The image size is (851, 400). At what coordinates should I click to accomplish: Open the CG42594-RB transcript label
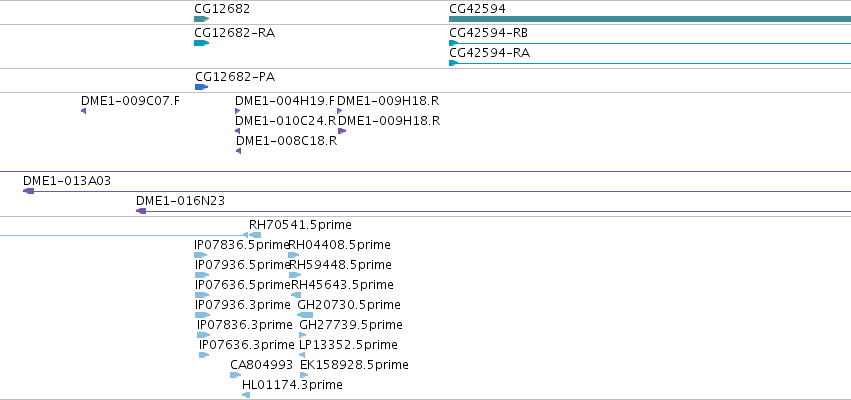(488, 33)
